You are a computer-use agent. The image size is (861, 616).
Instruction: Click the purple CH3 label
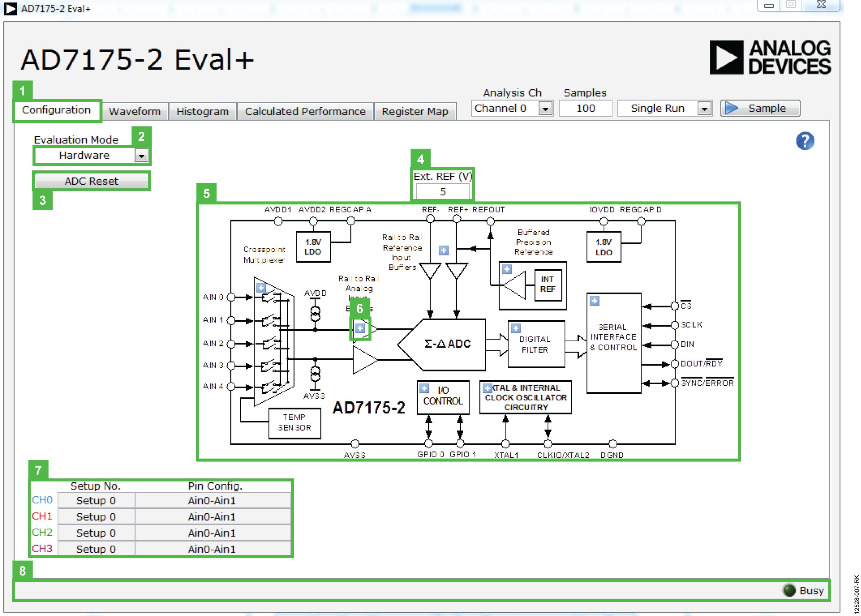(42, 549)
